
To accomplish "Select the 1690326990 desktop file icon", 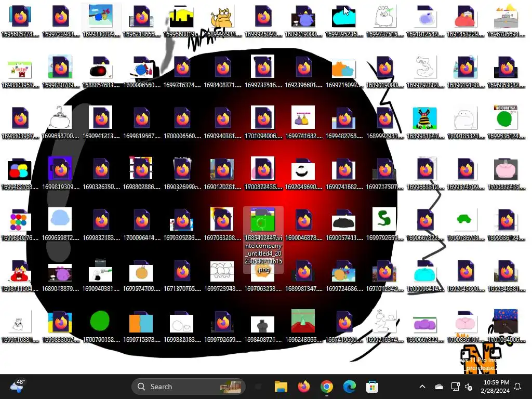I will click(182, 174).
